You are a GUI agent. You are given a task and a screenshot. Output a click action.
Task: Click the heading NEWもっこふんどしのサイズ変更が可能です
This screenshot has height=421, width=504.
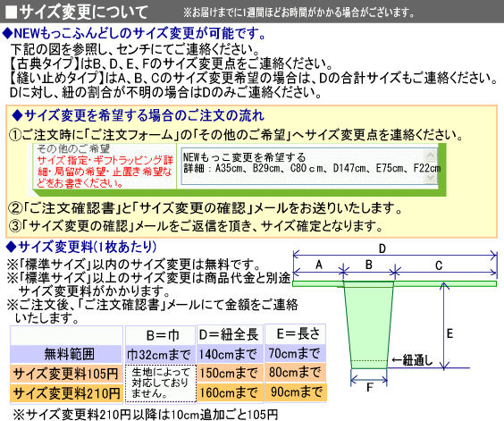tap(134, 33)
